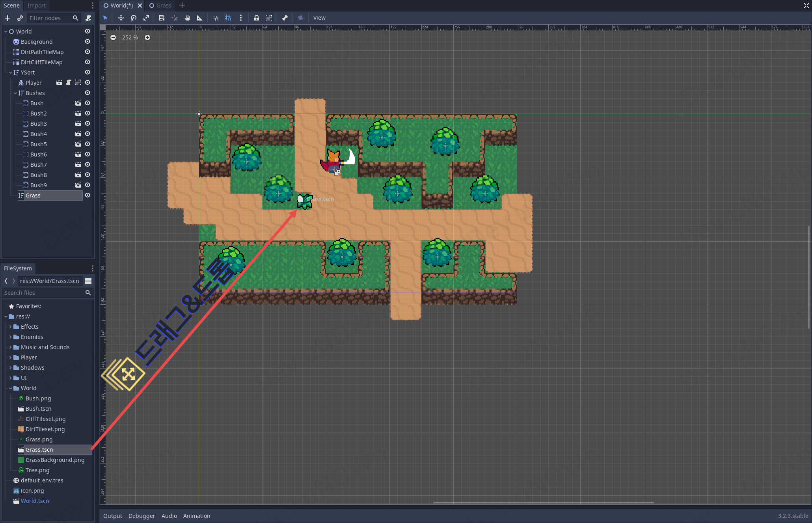Image resolution: width=812 pixels, height=523 pixels.
Task: Add a new node with plus icon
Action: point(7,18)
